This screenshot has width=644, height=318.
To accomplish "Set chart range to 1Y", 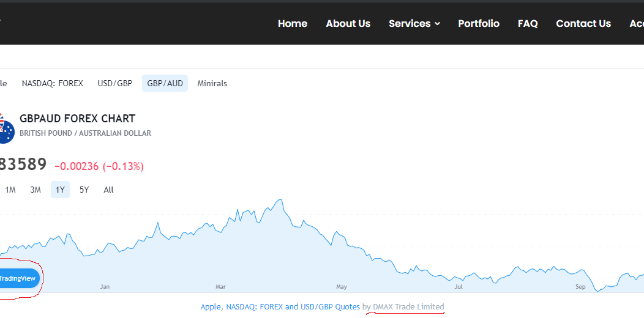I will click(x=60, y=190).
